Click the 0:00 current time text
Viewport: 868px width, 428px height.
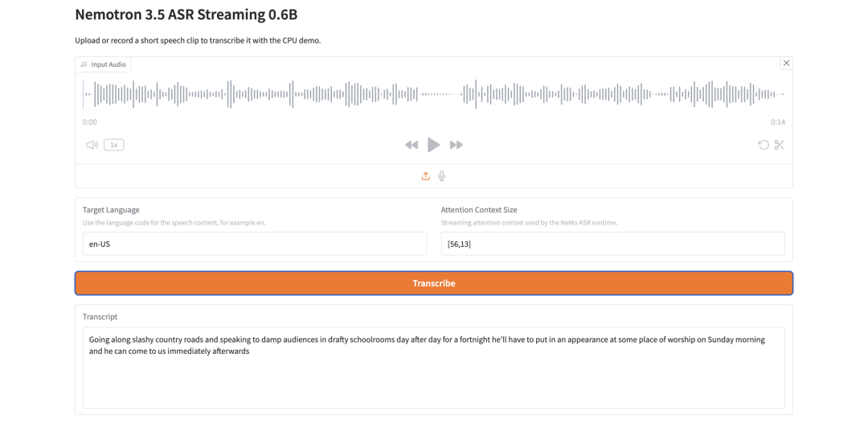[x=90, y=122]
